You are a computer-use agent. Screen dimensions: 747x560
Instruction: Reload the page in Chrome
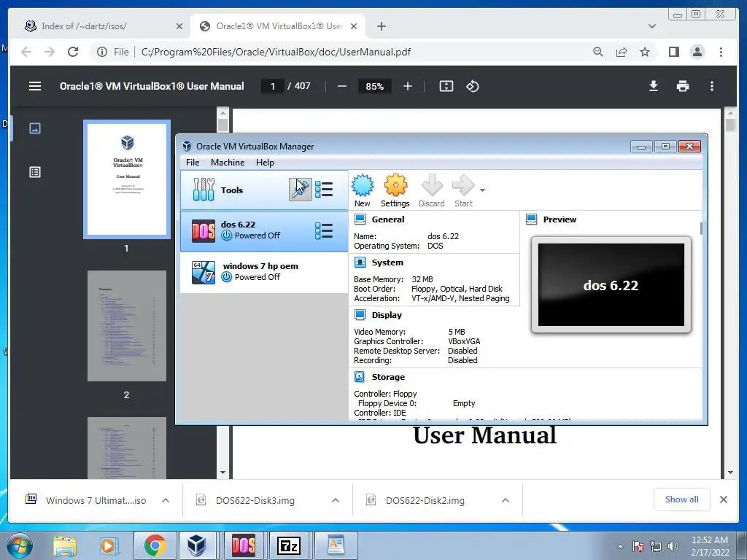(73, 52)
